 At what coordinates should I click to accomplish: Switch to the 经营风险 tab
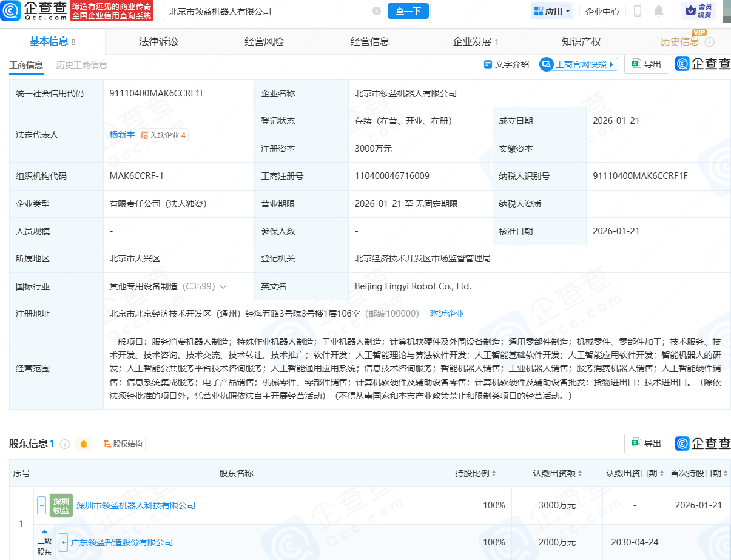pos(264,41)
